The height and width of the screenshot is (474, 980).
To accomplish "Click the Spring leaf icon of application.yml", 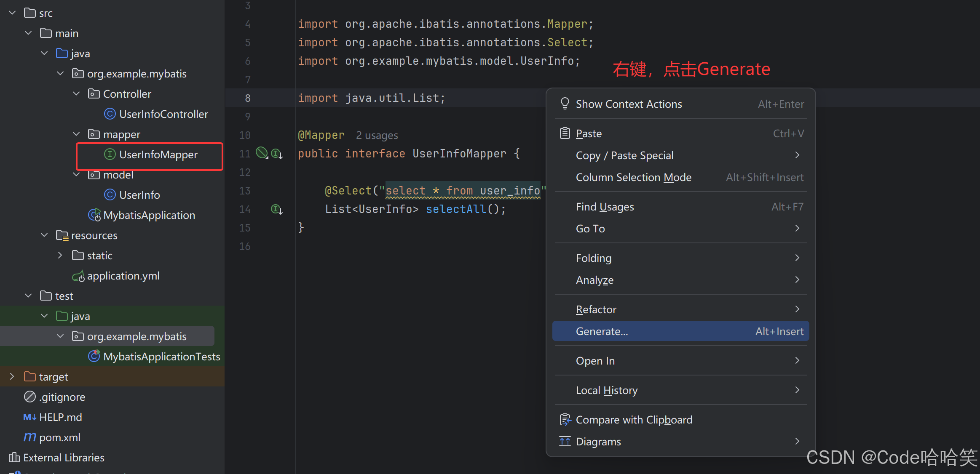I will tap(78, 277).
